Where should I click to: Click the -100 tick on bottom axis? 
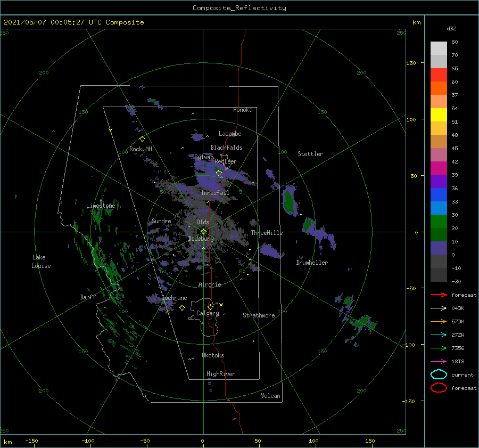88,441
